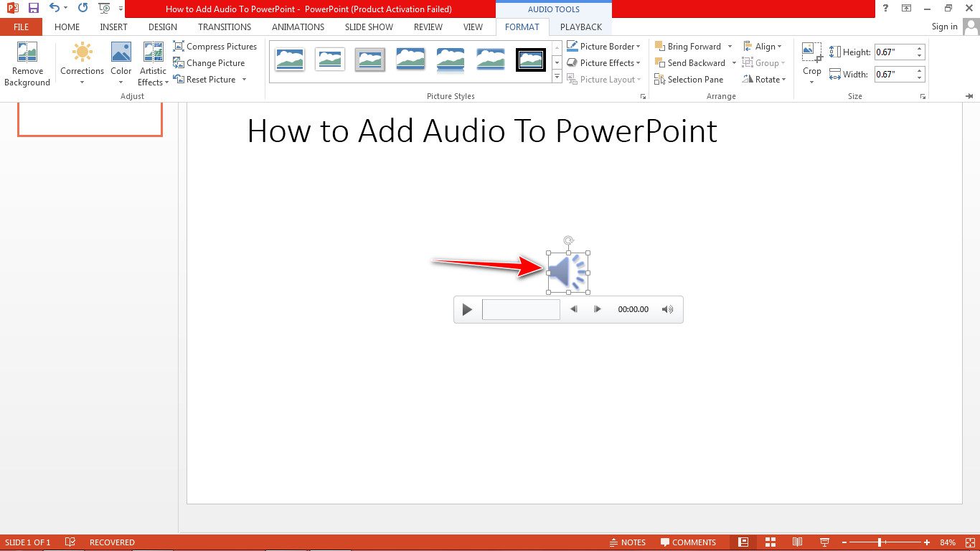The height and width of the screenshot is (551, 980).
Task: Open Picture Border dropdown
Action: point(603,47)
